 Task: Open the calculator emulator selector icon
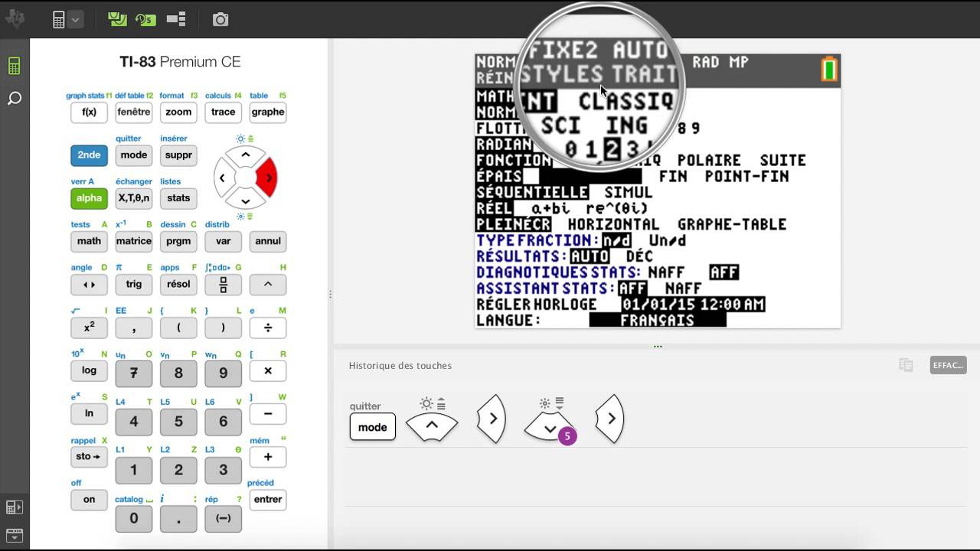pos(58,20)
